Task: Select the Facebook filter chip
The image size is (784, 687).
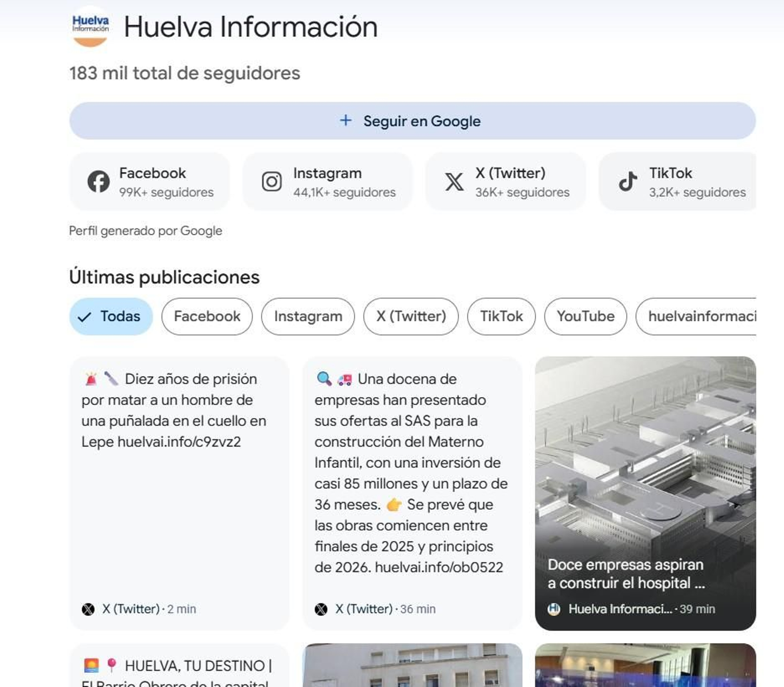Action: pyautogui.click(x=206, y=316)
